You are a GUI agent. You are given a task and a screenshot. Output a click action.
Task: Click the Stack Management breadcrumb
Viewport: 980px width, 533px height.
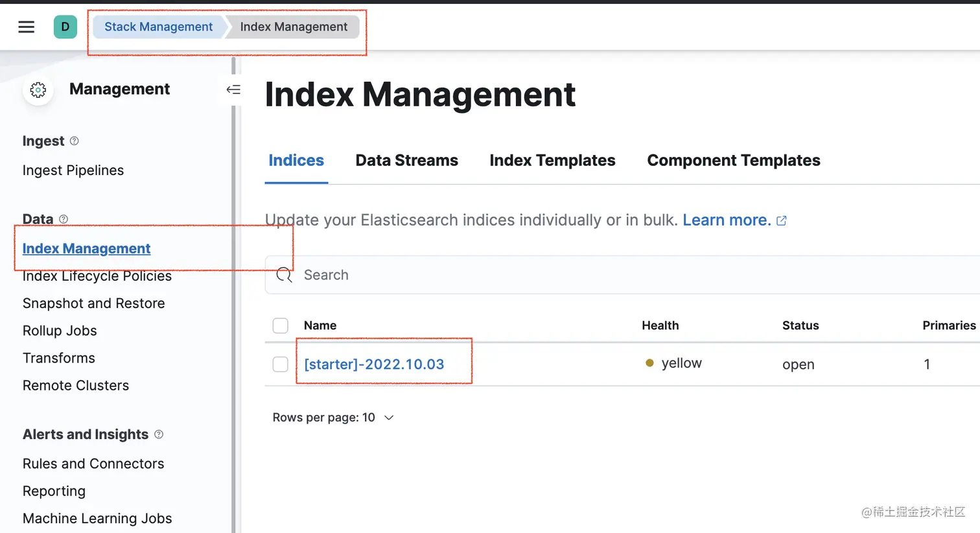pos(158,27)
